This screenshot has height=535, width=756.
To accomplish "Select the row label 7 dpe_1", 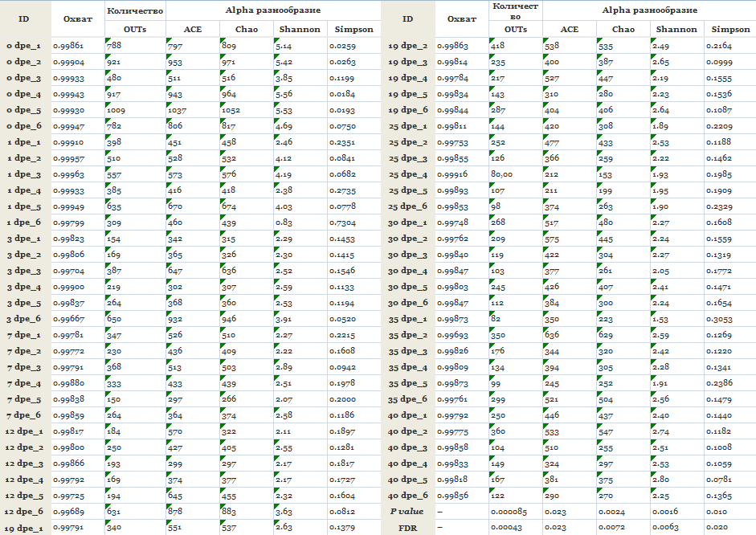I will tap(23, 335).
